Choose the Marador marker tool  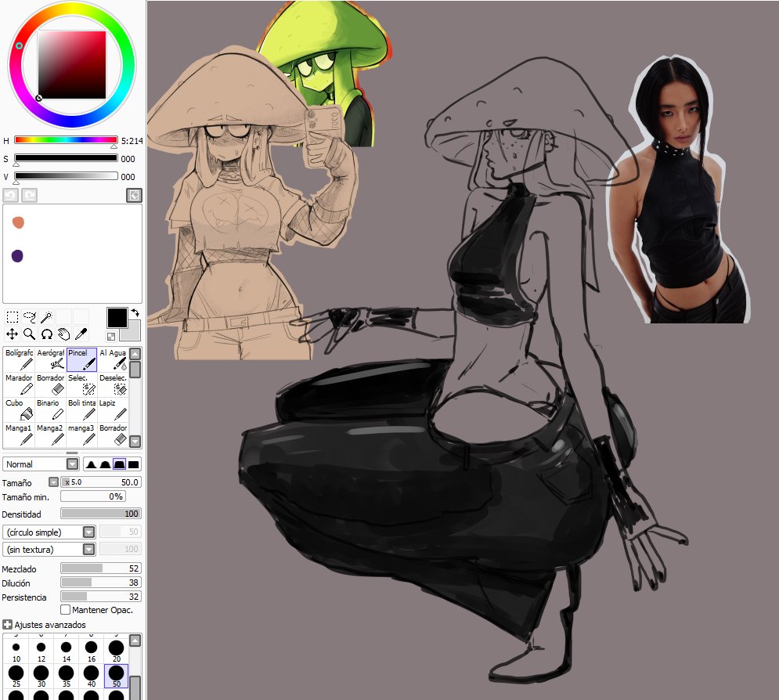pyautogui.click(x=19, y=384)
